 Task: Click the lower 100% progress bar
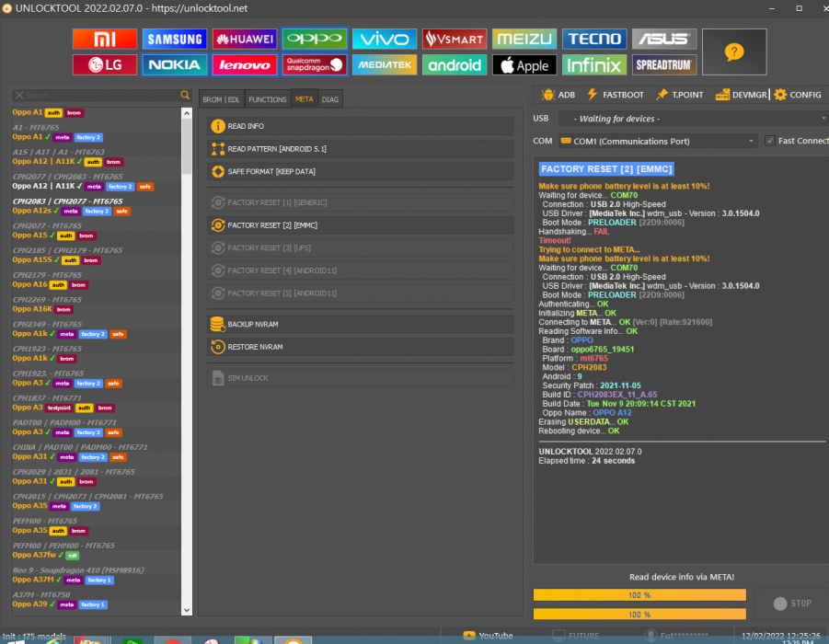tap(639, 615)
